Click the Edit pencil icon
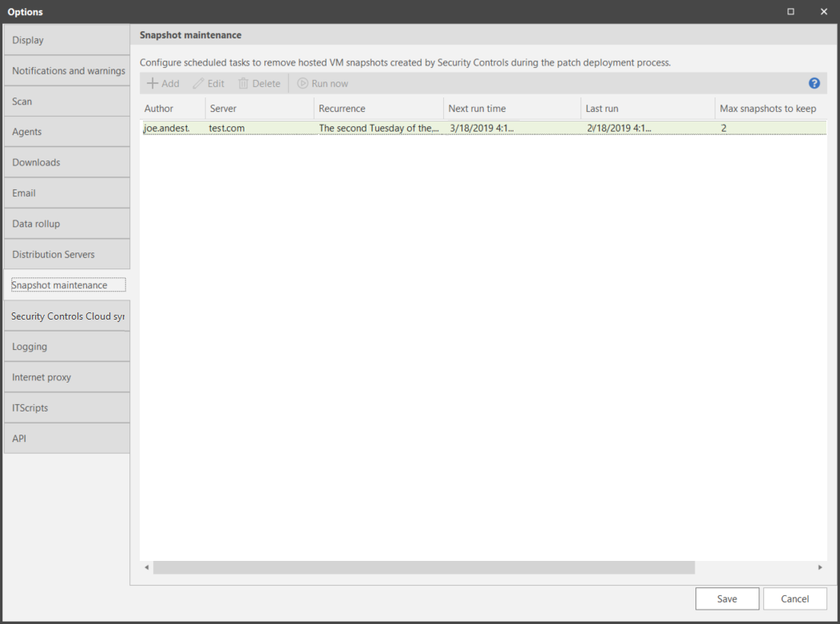Screen dimensions: 840x624 click(199, 84)
